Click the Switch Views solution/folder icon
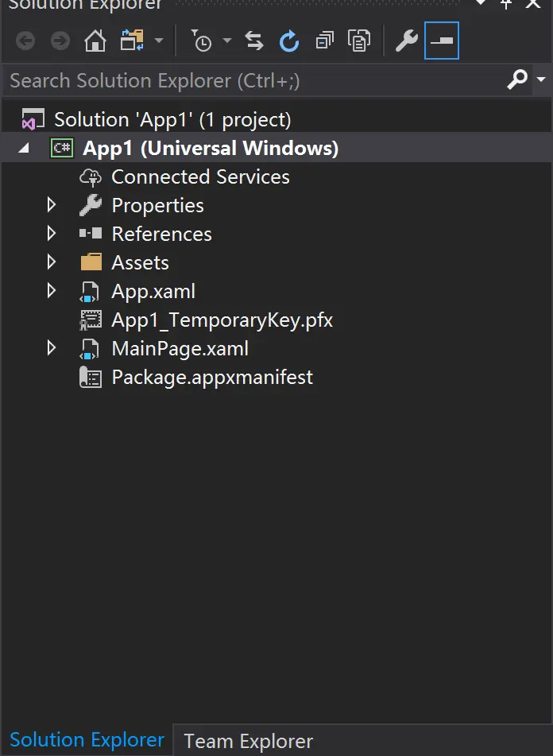 pos(132,41)
